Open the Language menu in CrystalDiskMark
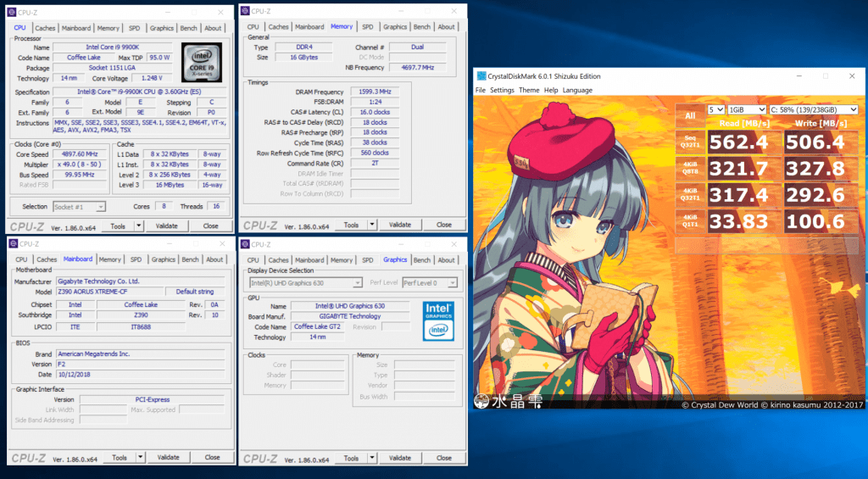Screen dimensions: 868x479 pyautogui.click(x=577, y=90)
